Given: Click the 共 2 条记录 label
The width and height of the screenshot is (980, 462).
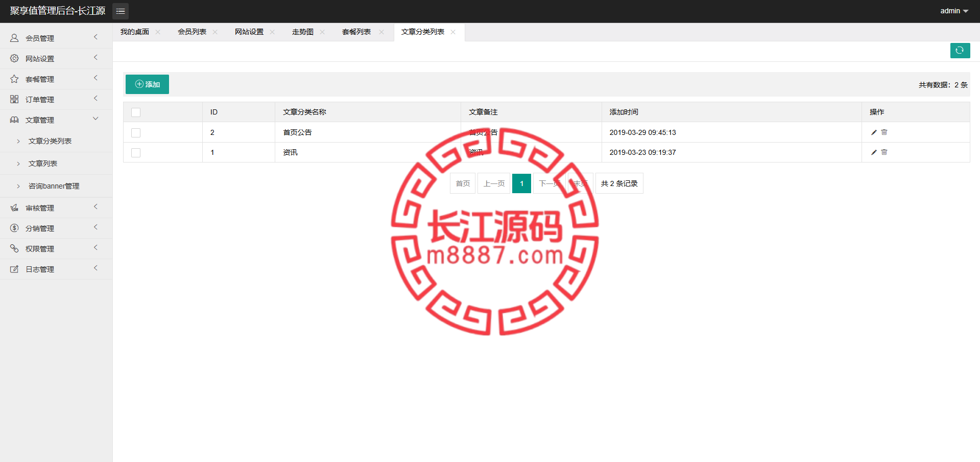Looking at the screenshot, I should click(x=619, y=183).
